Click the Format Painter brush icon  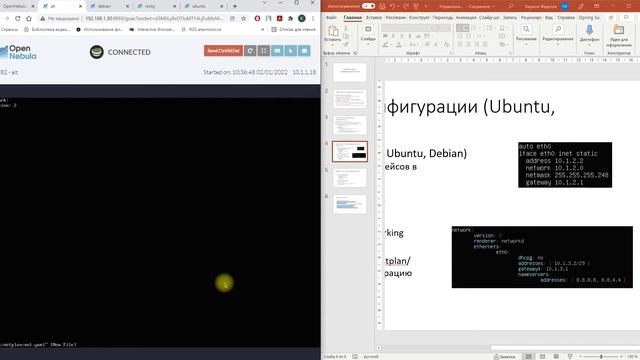point(346,44)
